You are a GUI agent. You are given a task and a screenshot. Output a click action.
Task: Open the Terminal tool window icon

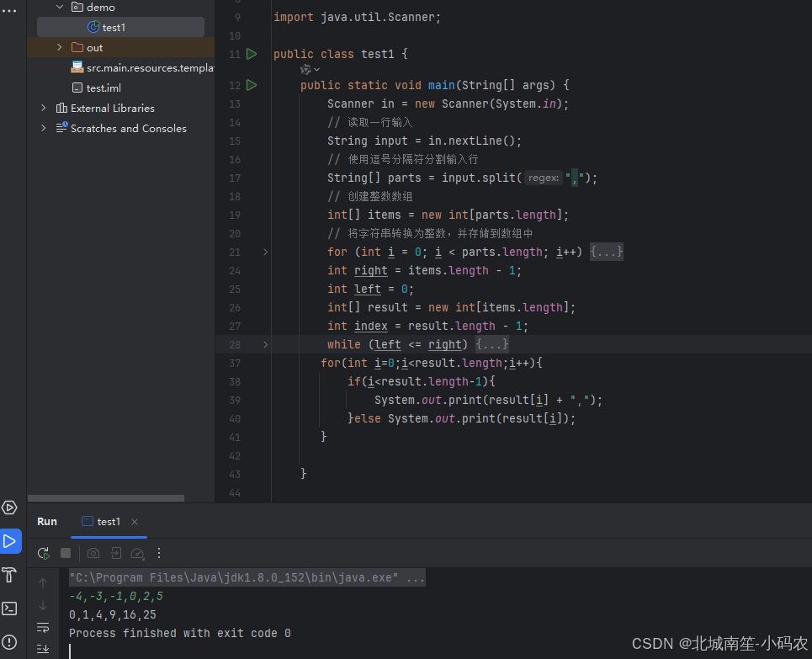(x=10, y=609)
